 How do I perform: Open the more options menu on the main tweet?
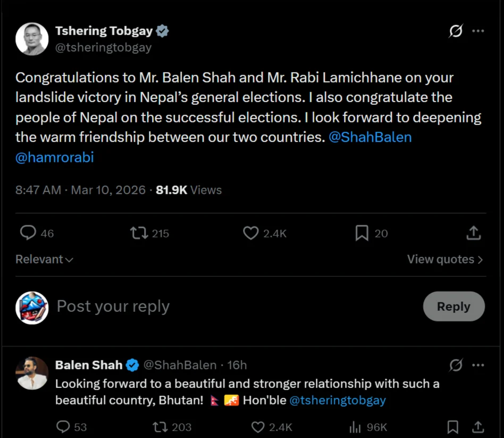[478, 31]
